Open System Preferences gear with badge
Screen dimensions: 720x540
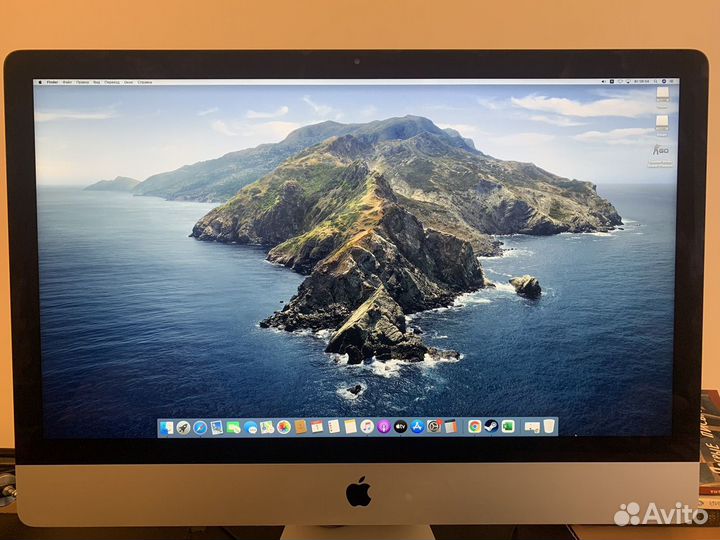pyautogui.click(x=434, y=426)
